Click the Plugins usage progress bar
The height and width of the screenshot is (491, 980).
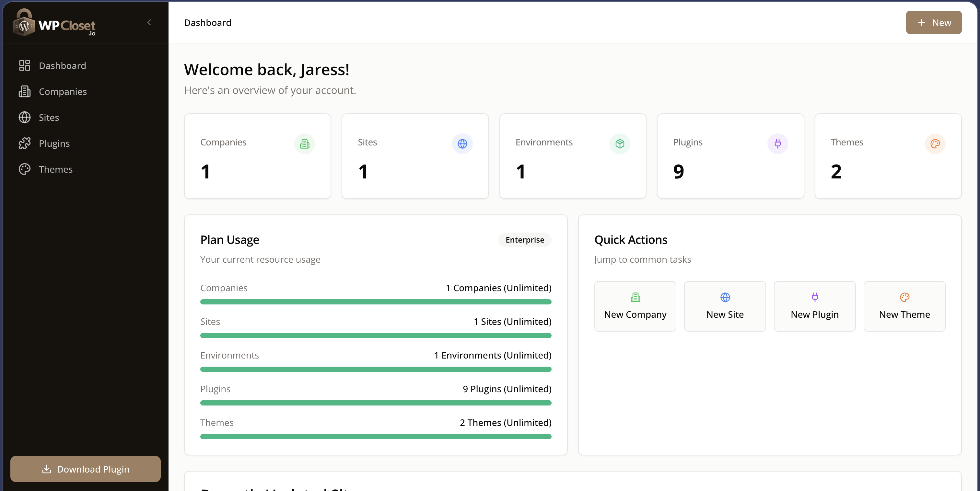point(376,402)
